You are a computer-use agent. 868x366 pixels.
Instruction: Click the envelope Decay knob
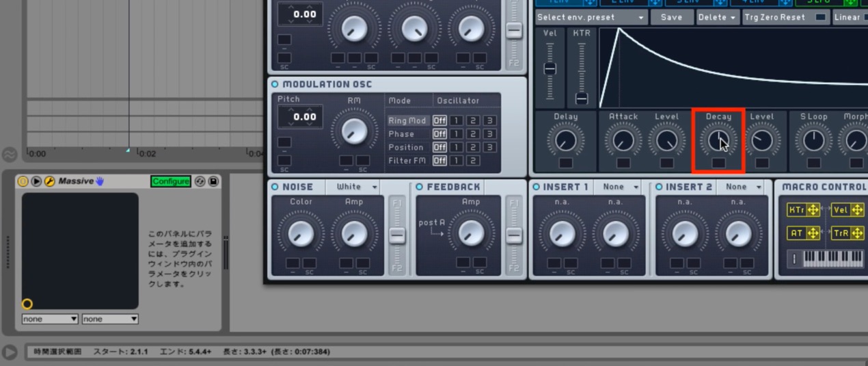coord(717,141)
